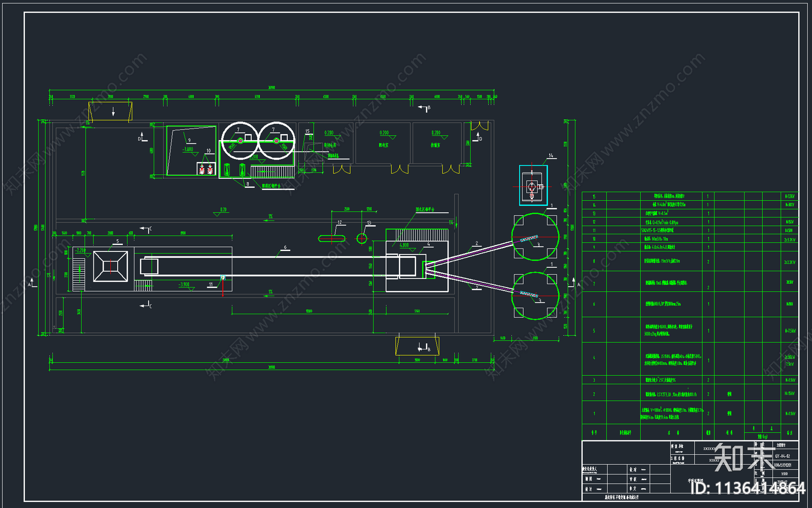Click drawing number GY-04-02 in title block
The width and height of the screenshot is (812, 508).
coord(783,456)
